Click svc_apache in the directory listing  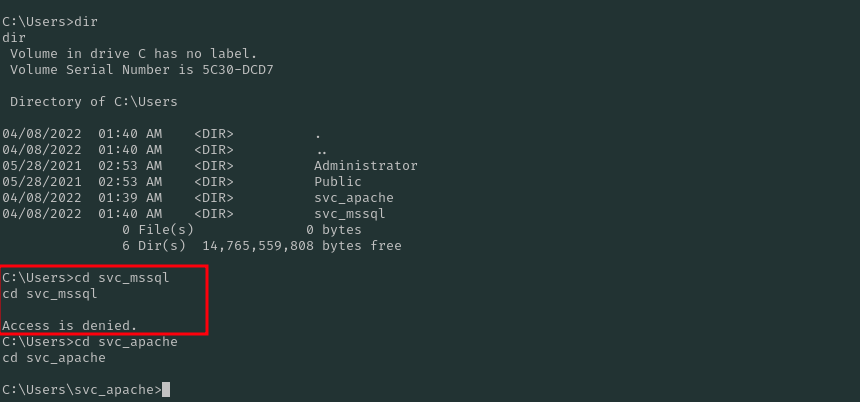pyautogui.click(x=353, y=198)
